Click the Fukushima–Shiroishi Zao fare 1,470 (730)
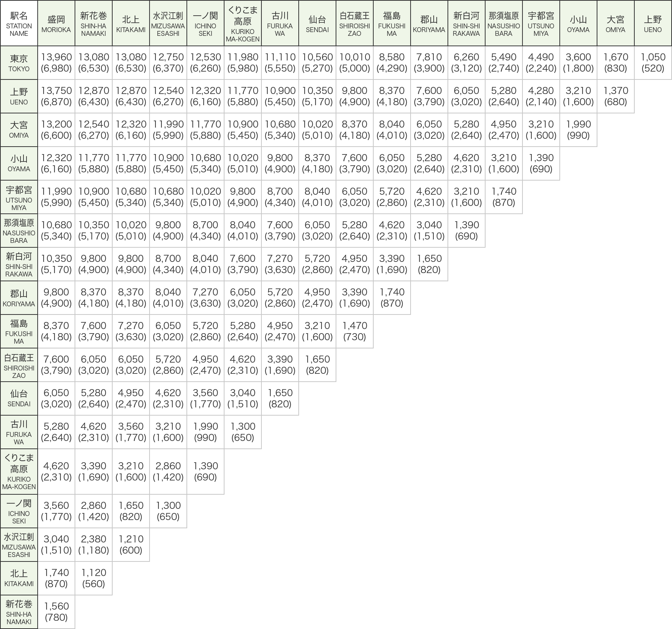 (x=355, y=331)
